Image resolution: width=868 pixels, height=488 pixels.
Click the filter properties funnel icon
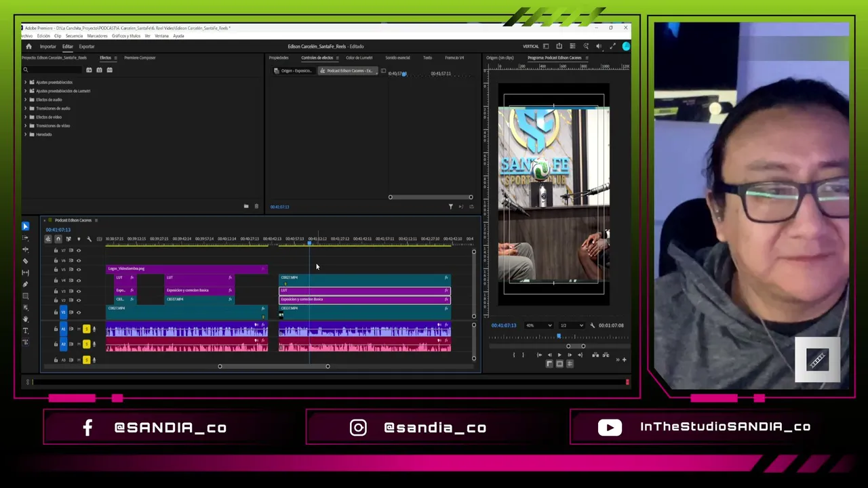450,207
